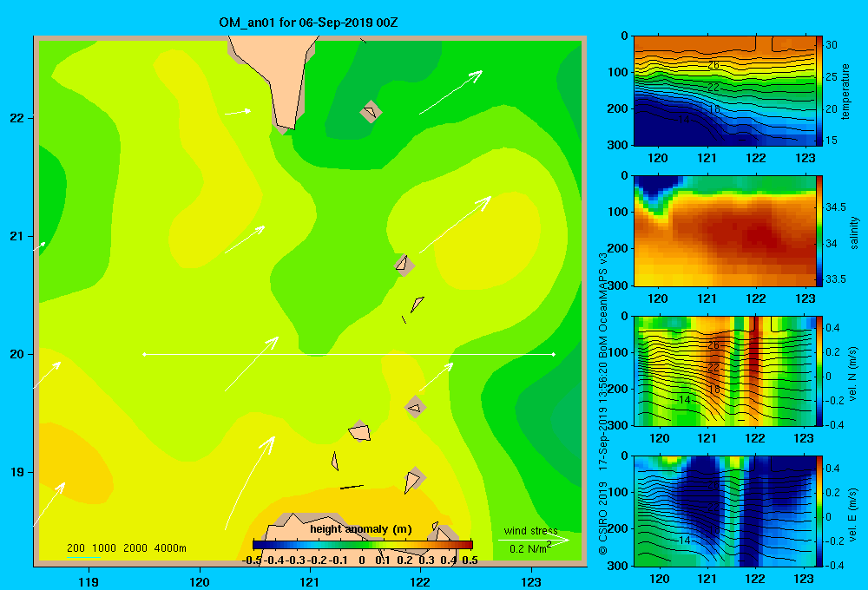Click latitude label 19 on map axis
This screenshot has width=868, height=590.
(x=17, y=472)
